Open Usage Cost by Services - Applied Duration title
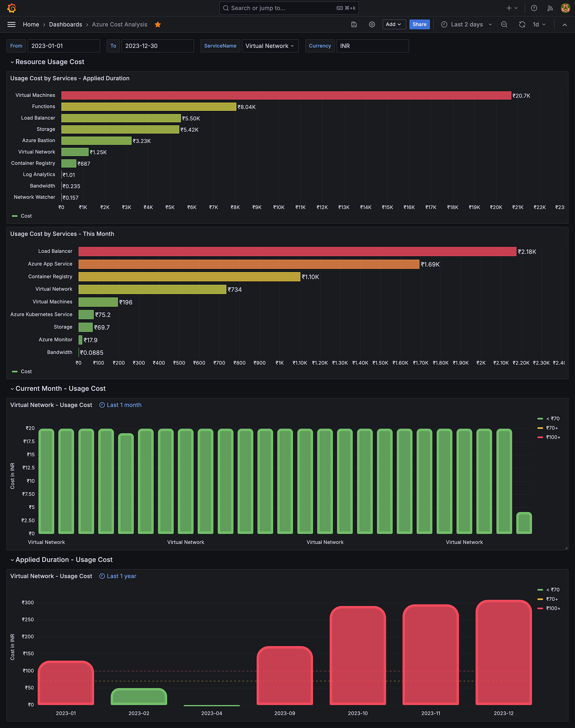This screenshot has width=575, height=728. 70,78
